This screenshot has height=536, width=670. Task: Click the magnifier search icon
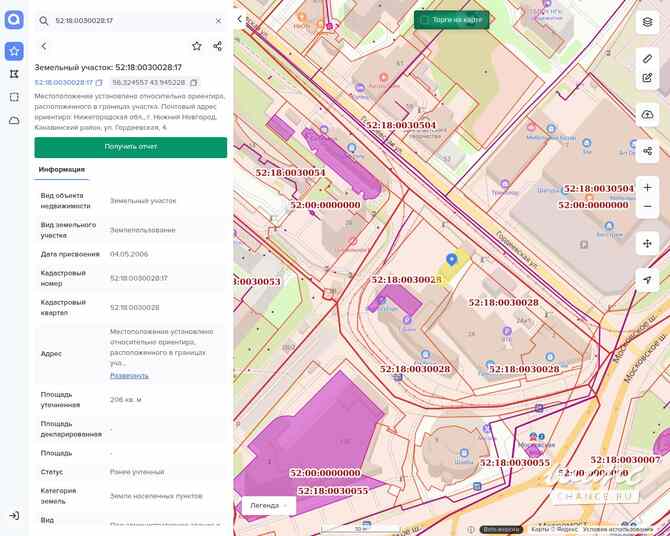click(44, 21)
